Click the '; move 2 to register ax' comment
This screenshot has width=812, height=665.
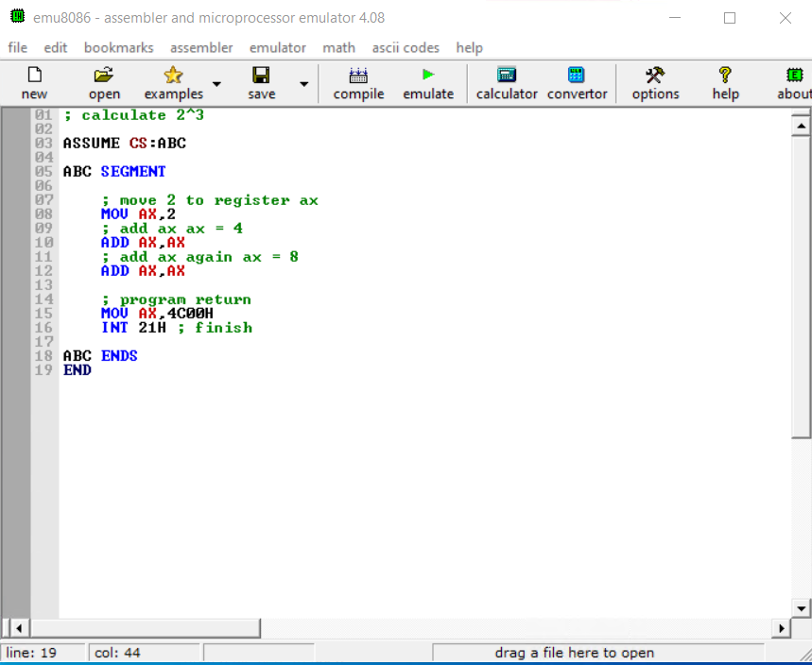coord(210,199)
